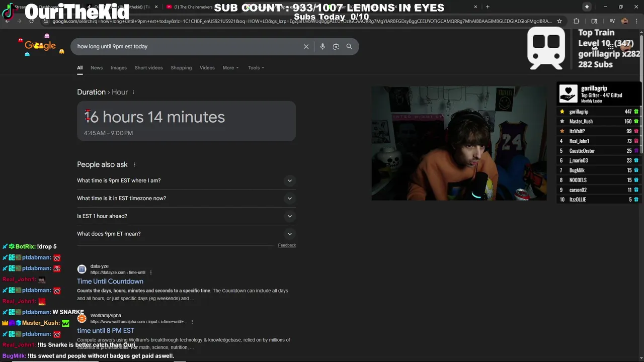Viewport: 644px width, 362px height.
Task: Open the 'Time Until Countdown' result link
Action: click(110, 282)
